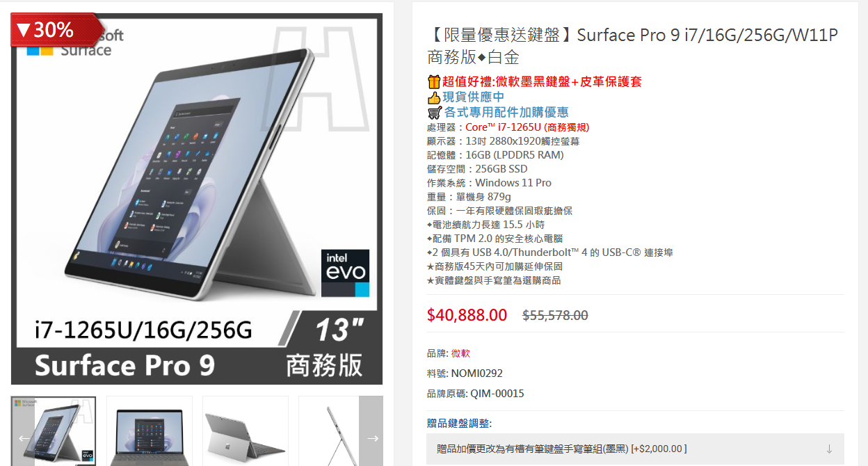Click the main Surface Pro 9 product image
868x466 pixels.
(197, 199)
